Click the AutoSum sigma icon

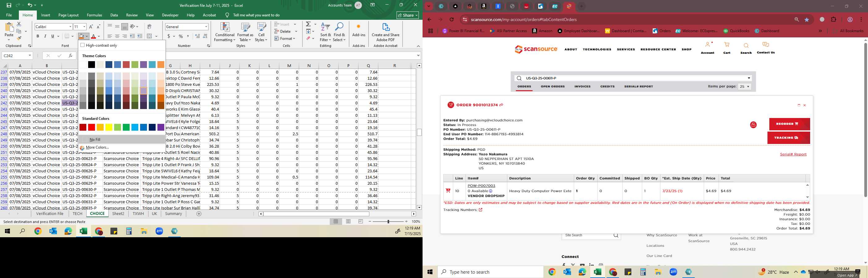[x=308, y=24]
